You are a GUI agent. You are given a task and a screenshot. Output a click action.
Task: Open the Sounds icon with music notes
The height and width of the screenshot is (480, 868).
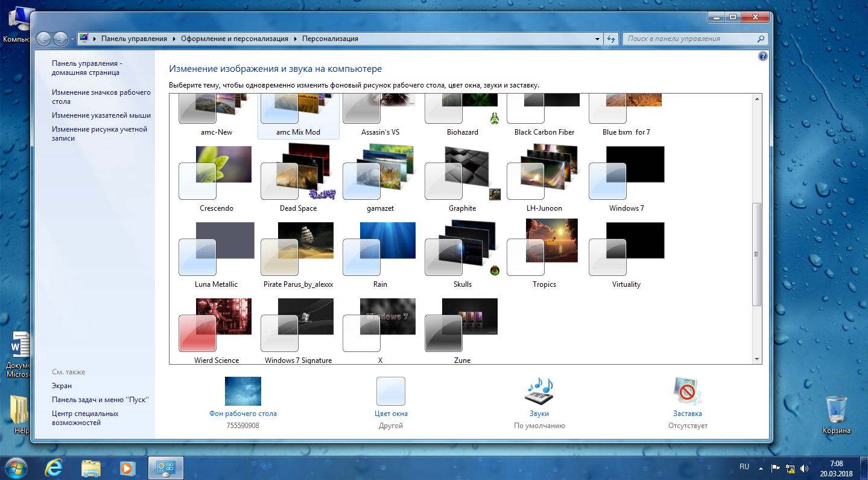[539, 391]
